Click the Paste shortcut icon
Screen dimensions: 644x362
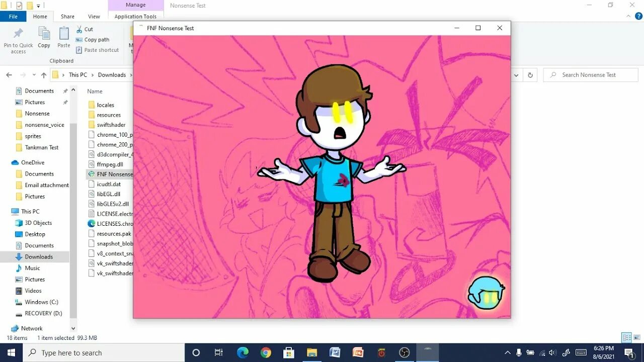click(79, 50)
